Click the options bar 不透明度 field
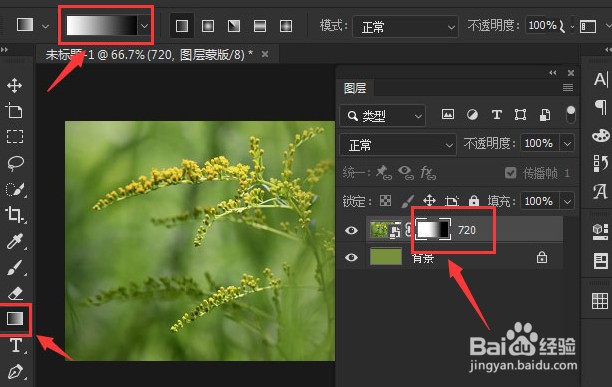Image resolution: width=612 pixels, height=387 pixels. click(x=542, y=25)
